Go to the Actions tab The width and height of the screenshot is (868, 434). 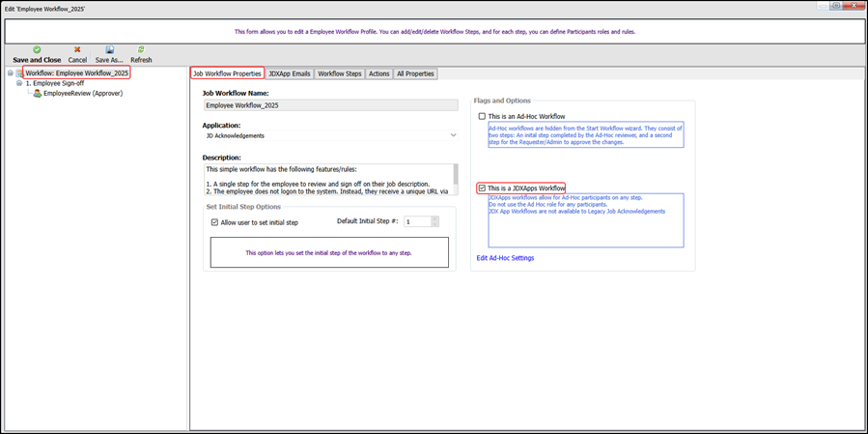378,73
